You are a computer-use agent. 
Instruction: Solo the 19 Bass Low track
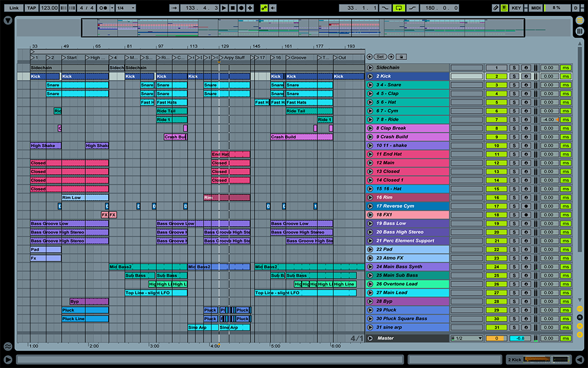point(514,223)
